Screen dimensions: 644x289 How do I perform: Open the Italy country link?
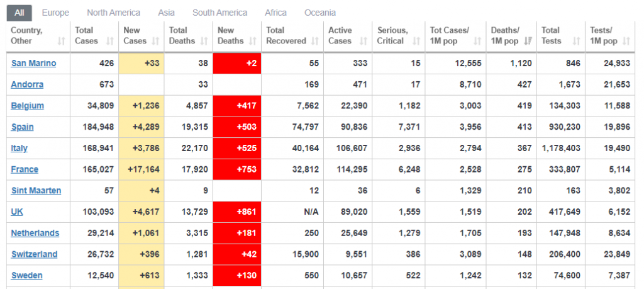coord(19,149)
